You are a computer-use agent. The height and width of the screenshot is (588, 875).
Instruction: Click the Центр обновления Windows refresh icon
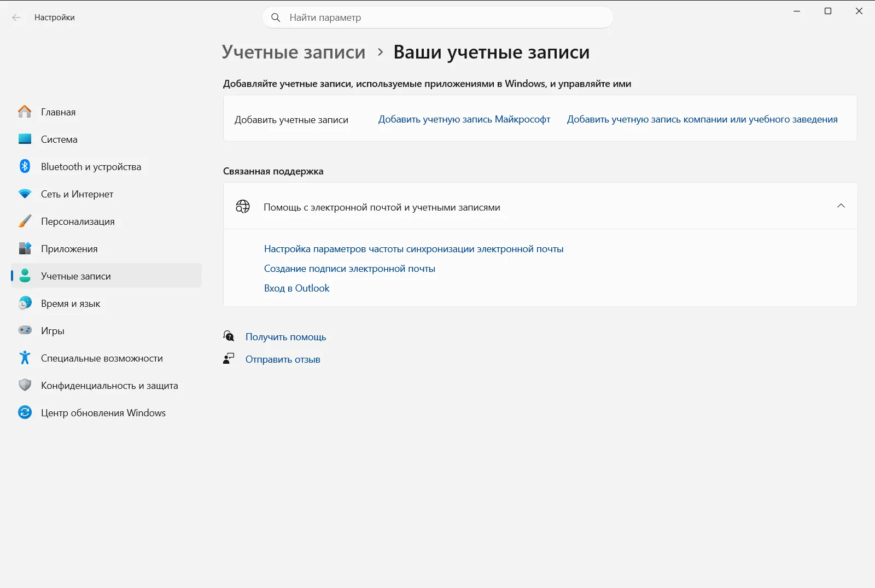25,412
